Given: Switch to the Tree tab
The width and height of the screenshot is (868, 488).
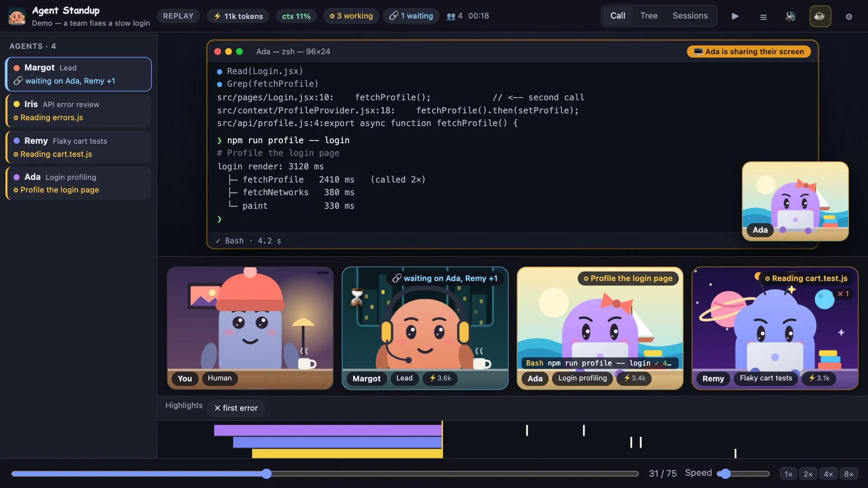Looking at the screenshot, I should [x=649, y=16].
